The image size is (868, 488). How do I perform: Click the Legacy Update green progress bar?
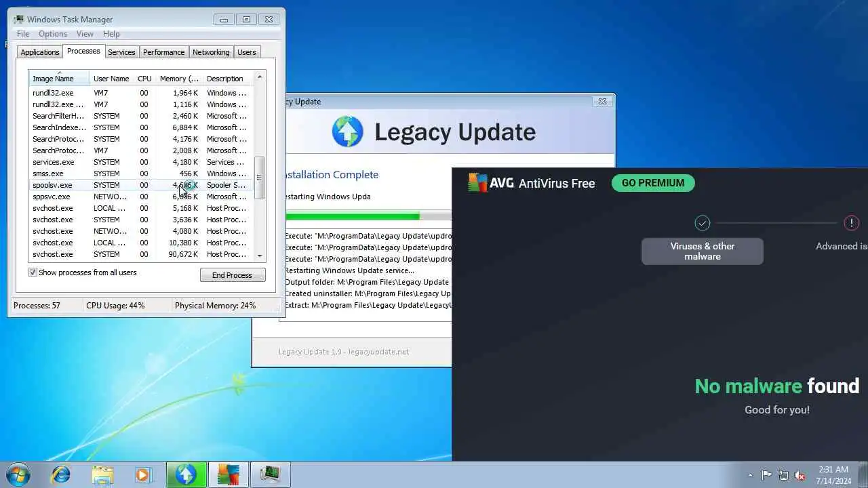point(353,217)
